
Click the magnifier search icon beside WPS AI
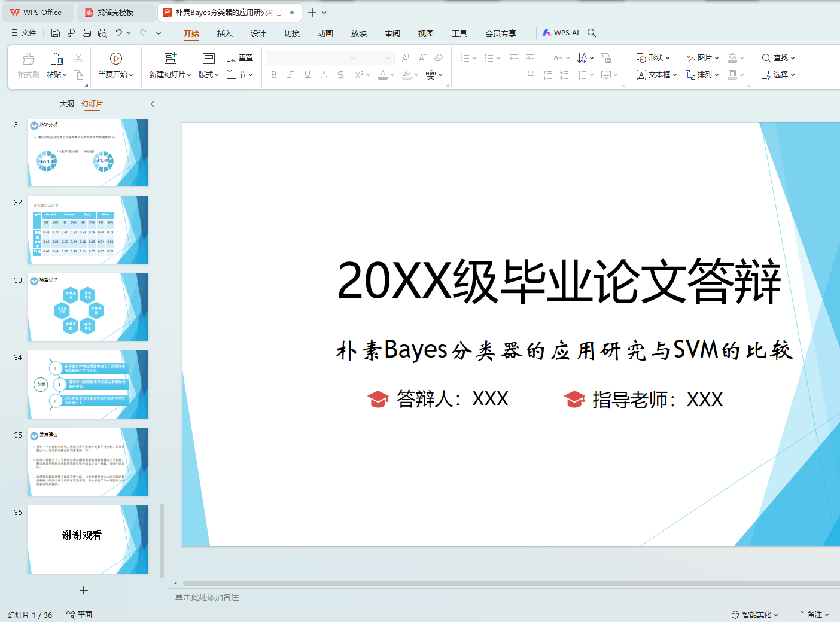coord(592,33)
